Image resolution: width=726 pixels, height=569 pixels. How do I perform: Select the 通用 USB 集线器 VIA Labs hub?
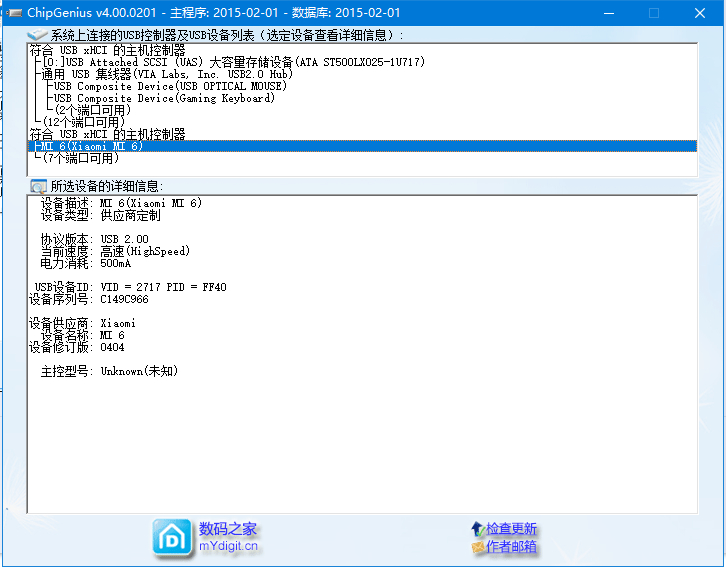[167, 74]
